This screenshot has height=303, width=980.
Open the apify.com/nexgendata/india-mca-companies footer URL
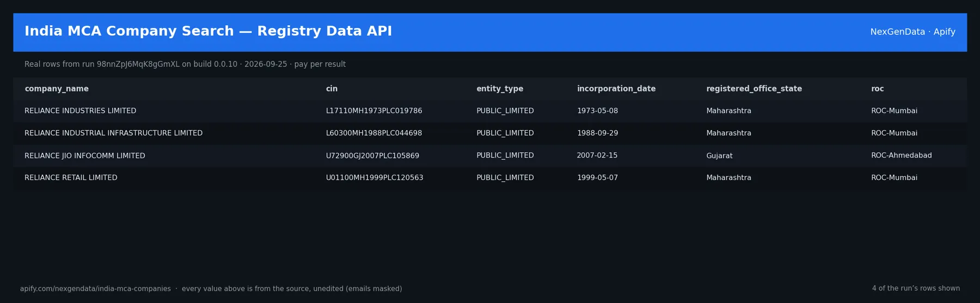point(95,289)
